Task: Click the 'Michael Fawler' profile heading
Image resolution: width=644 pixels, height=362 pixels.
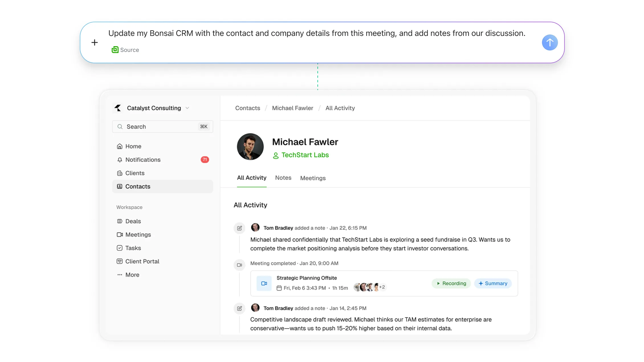Action: (305, 142)
